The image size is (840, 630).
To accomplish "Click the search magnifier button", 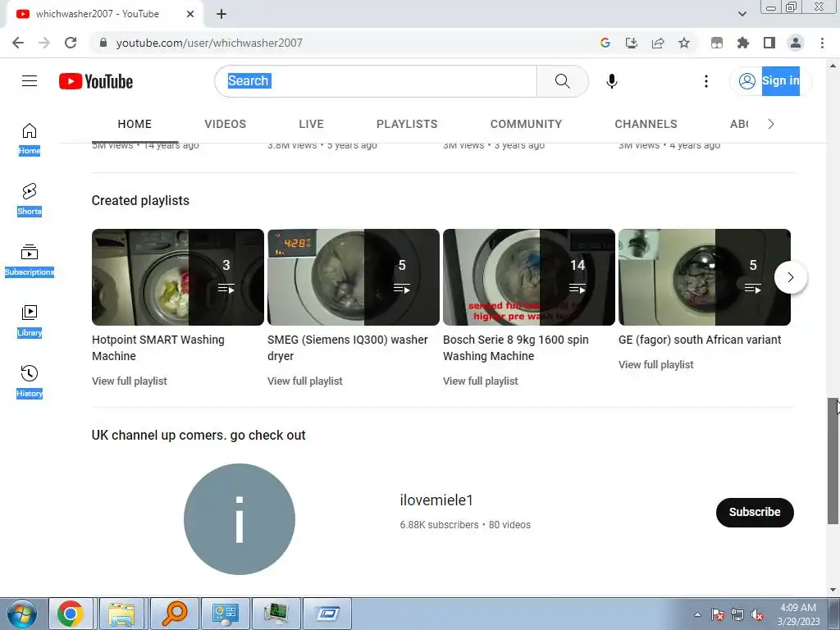I will [x=563, y=81].
